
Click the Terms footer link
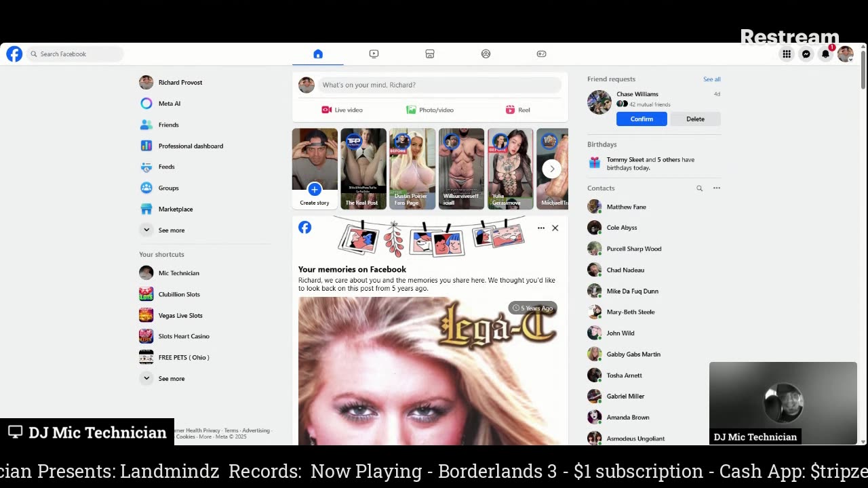(x=231, y=430)
